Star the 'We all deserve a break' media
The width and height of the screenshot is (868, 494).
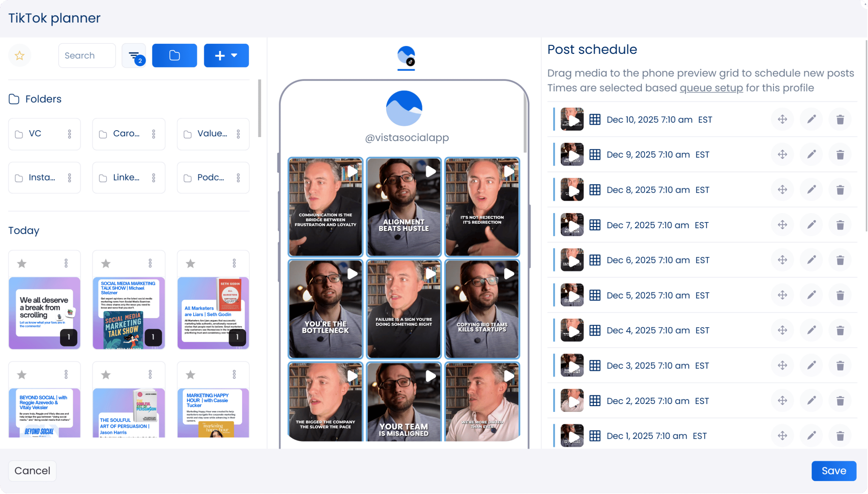[22, 264]
